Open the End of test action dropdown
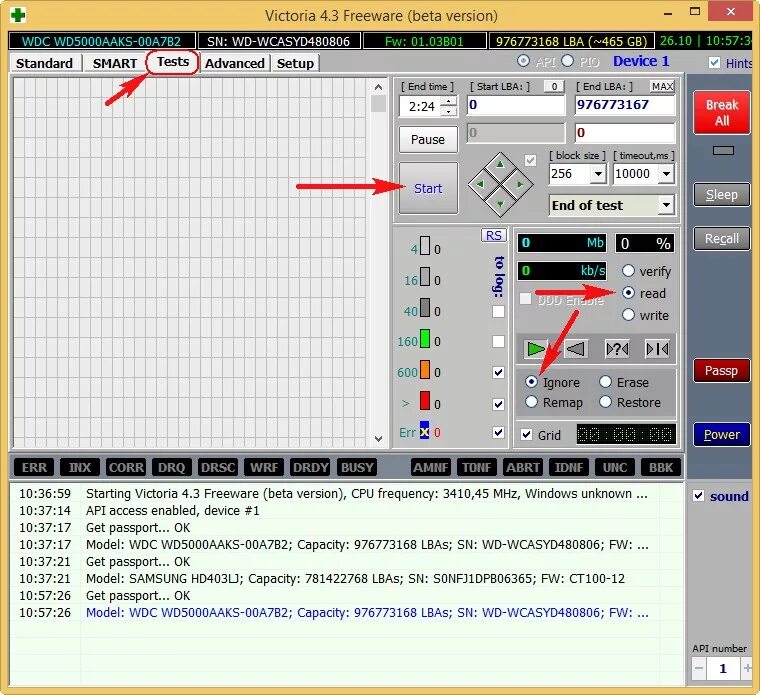The image size is (760, 695). [x=666, y=205]
